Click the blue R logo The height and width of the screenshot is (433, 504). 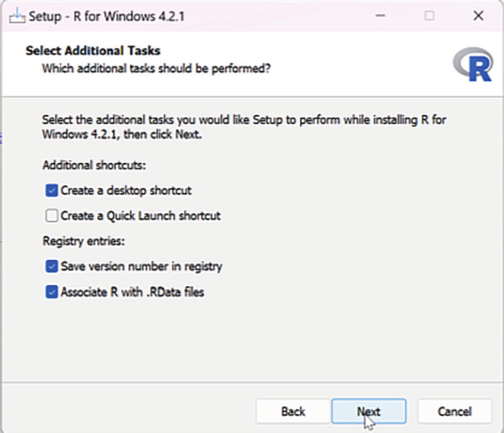(473, 64)
